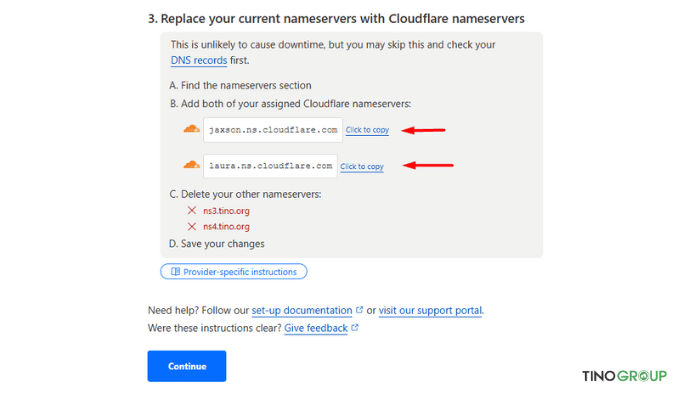
Task: Click the red X next to ns4.tino.org
Action: (x=192, y=226)
